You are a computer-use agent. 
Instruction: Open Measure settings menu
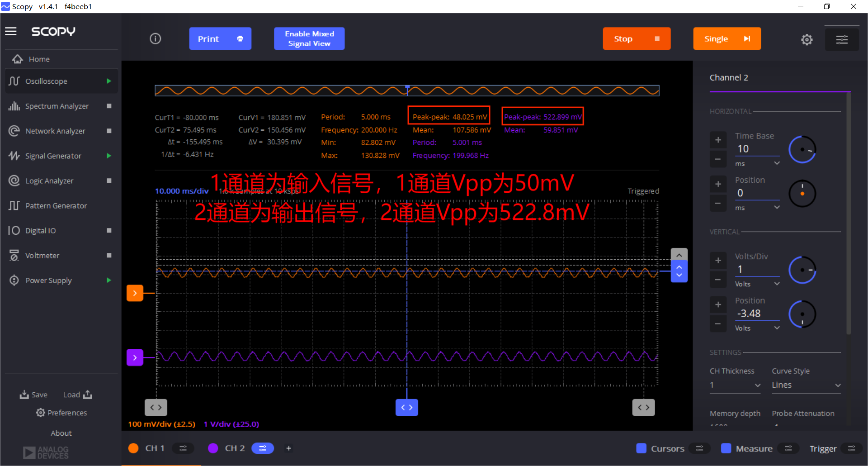coord(788,448)
